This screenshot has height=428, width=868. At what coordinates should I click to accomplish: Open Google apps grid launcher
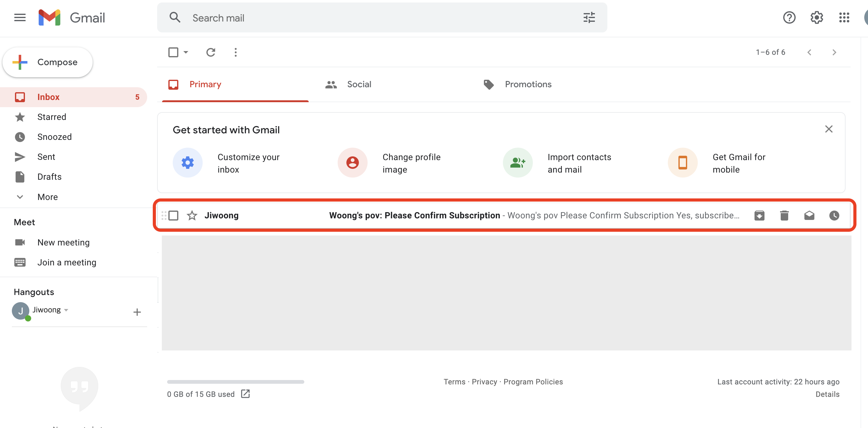click(844, 17)
